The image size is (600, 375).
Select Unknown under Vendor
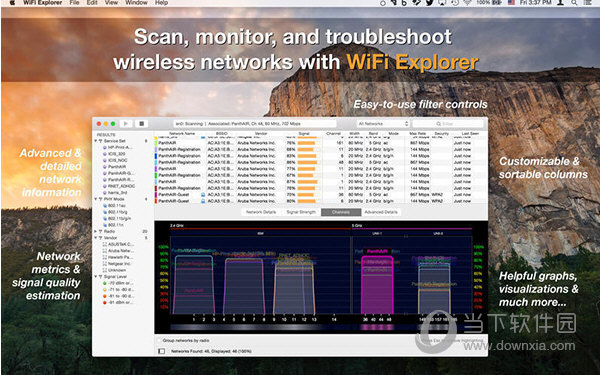(x=117, y=270)
